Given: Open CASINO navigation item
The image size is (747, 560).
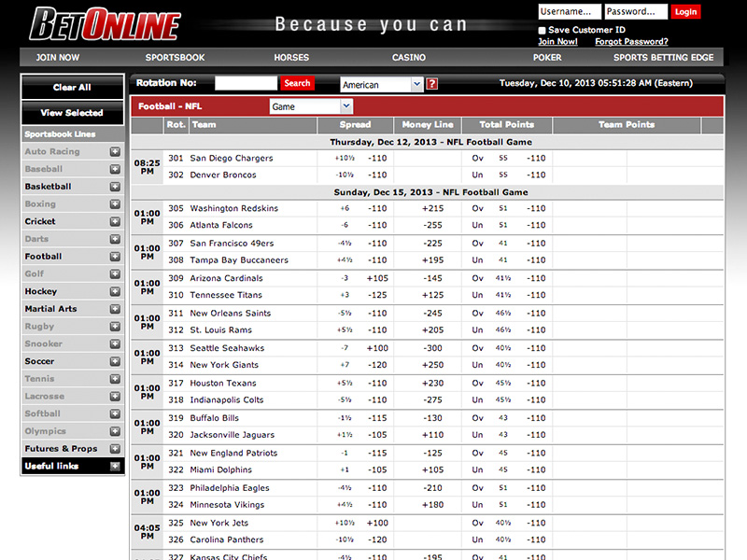Looking at the screenshot, I should (x=409, y=58).
